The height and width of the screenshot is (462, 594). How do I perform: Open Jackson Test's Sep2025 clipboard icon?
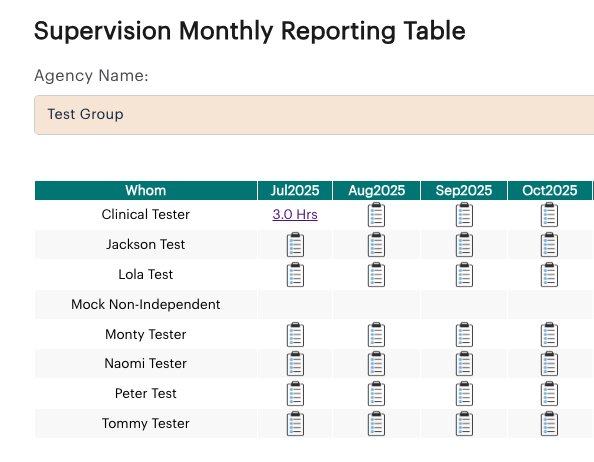[x=464, y=245]
